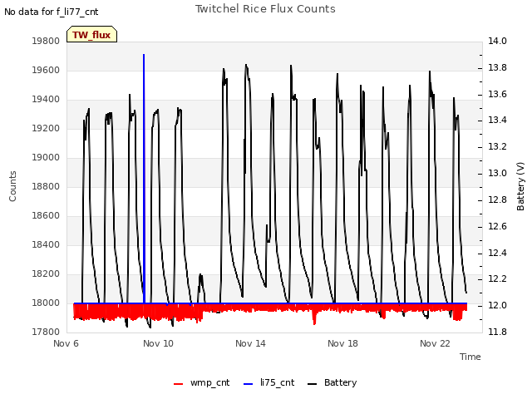Click the Battery (V) axis label

(x=520, y=186)
